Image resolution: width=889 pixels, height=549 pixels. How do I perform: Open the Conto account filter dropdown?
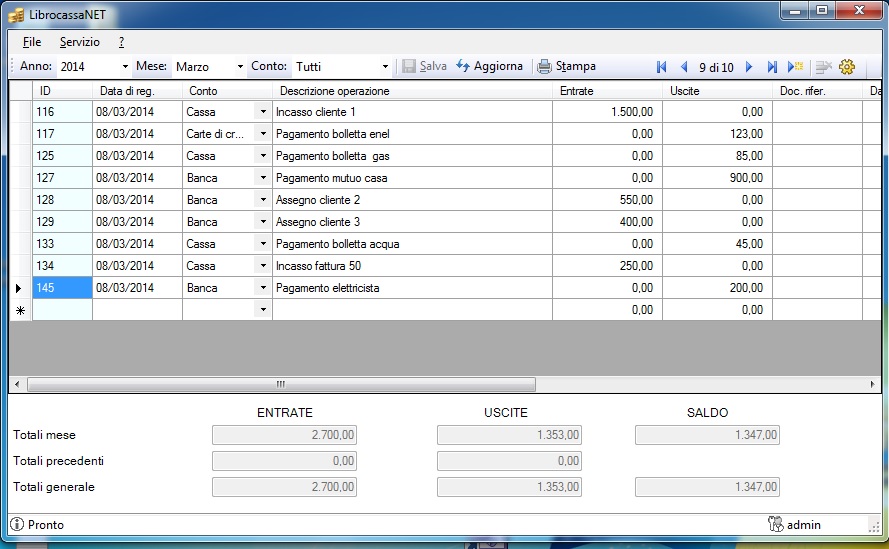(x=385, y=67)
